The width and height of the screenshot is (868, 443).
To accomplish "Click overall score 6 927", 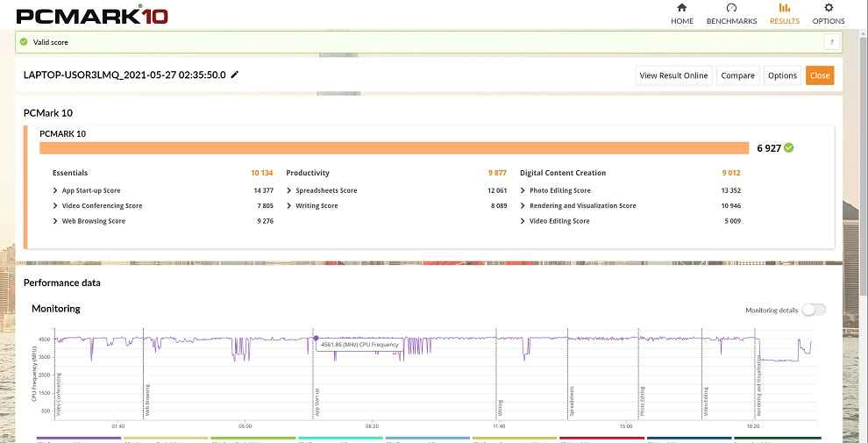I will click(769, 148).
